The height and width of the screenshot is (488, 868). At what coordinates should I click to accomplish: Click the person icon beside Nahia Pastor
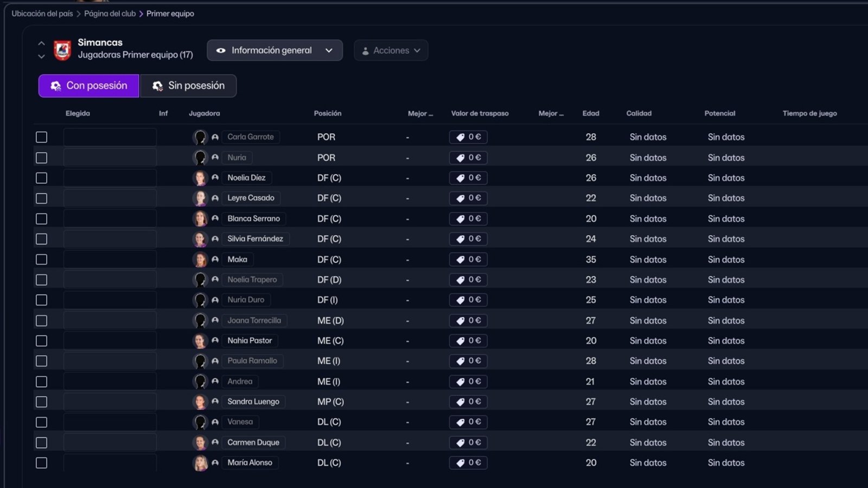pos(215,341)
